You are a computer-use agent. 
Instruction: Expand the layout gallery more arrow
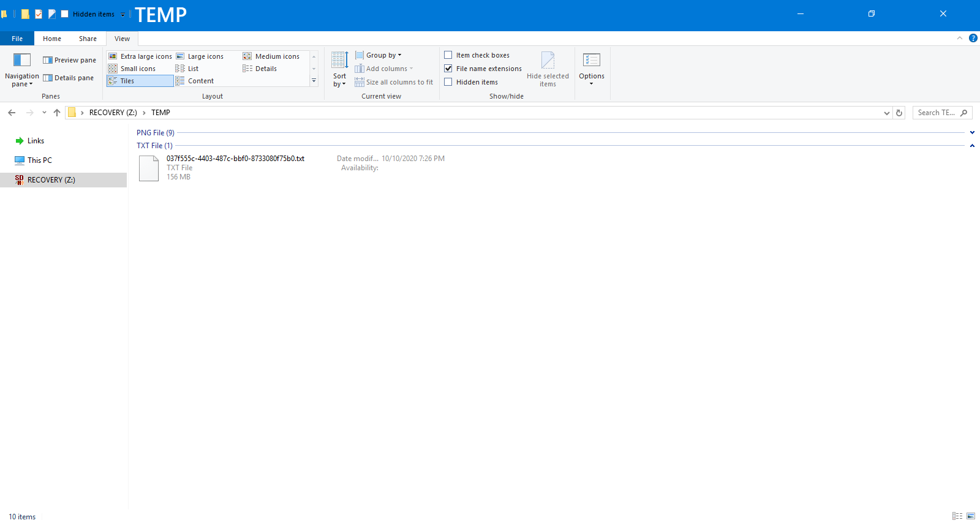(314, 81)
